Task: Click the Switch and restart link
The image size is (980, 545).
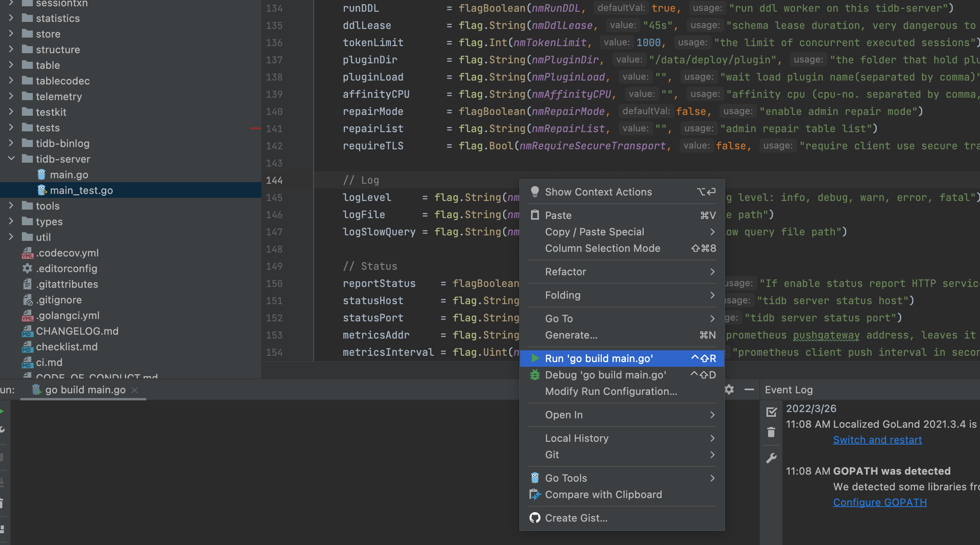Action: [877, 440]
